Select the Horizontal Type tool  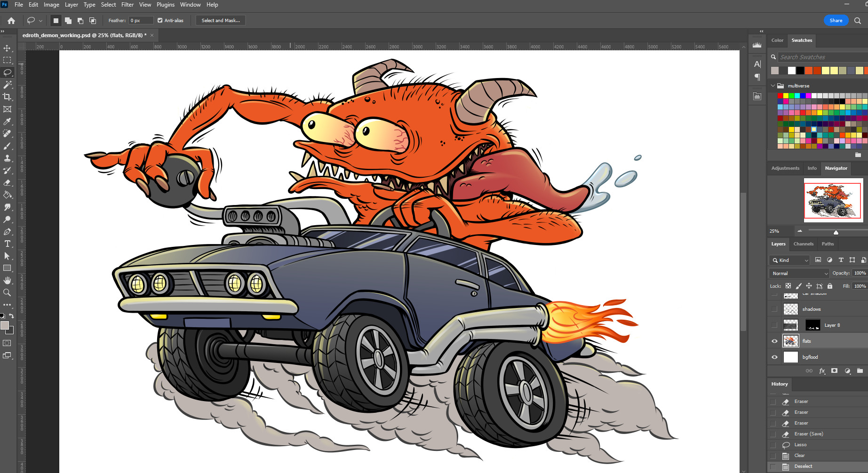(x=7, y=244)
